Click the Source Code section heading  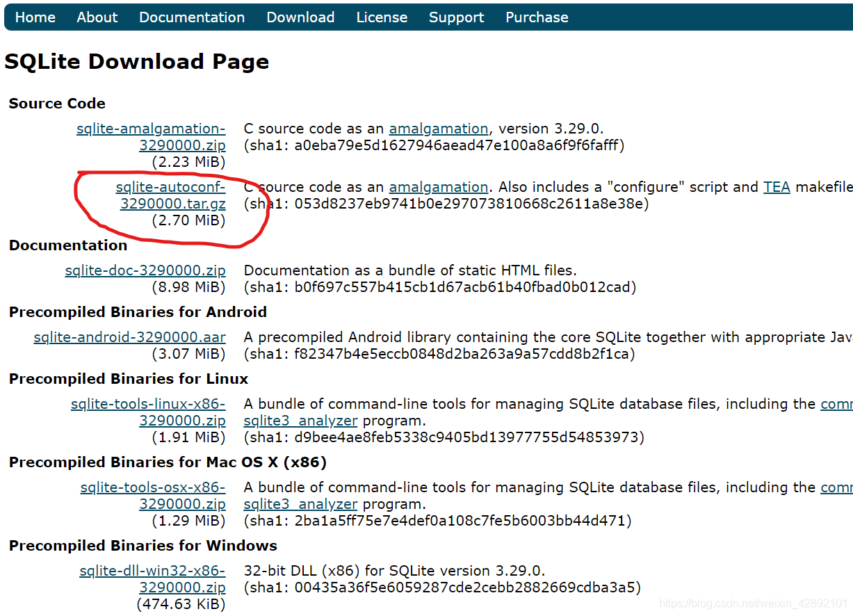coord(57,104)
